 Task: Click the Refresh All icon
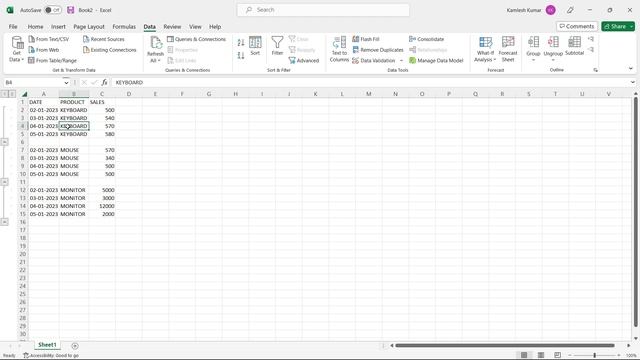(x=156, y=43)
